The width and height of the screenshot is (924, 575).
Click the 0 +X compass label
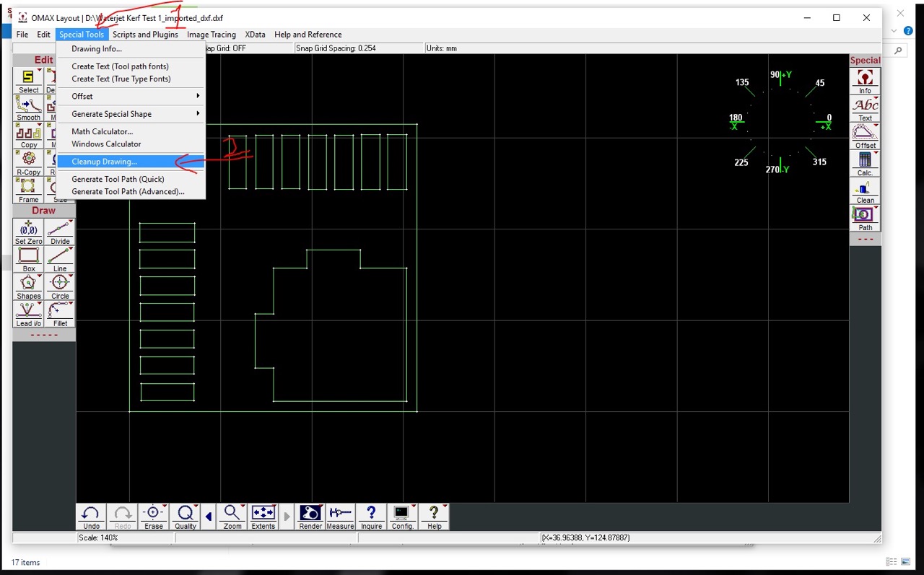pyautogui.click(x=824, y=122)
